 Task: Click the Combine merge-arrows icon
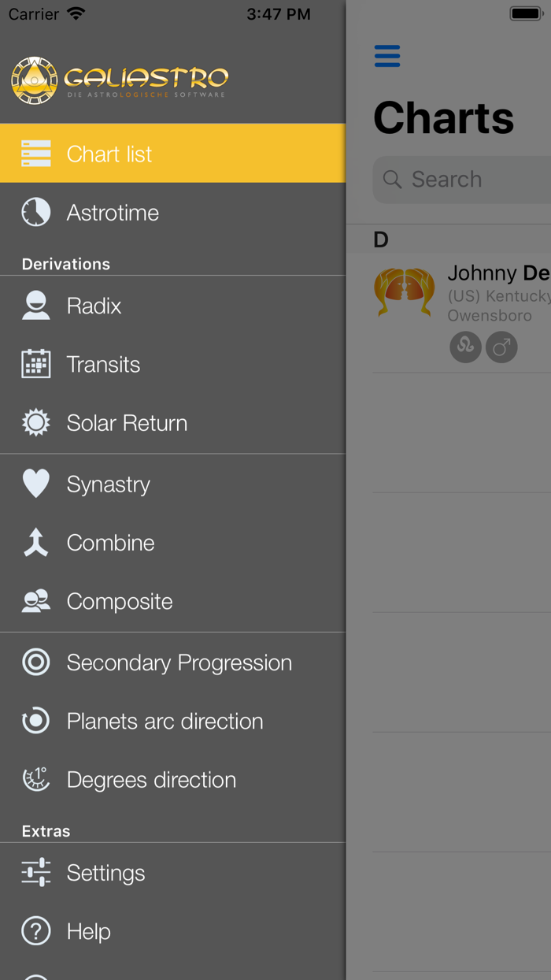(x=36, y=543)
